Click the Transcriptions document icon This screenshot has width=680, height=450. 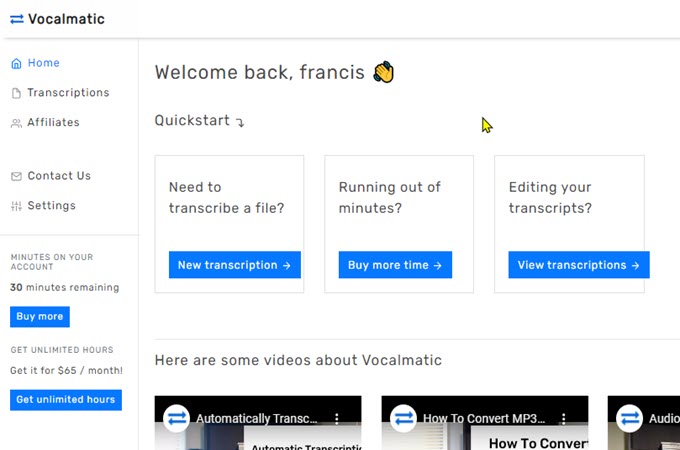(x=16, y=94)
